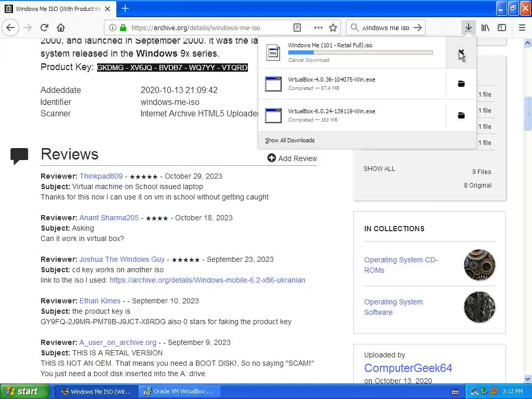Click the search magnifier icon
Viewport: 532px width, 399px height.
click(354, 28)
